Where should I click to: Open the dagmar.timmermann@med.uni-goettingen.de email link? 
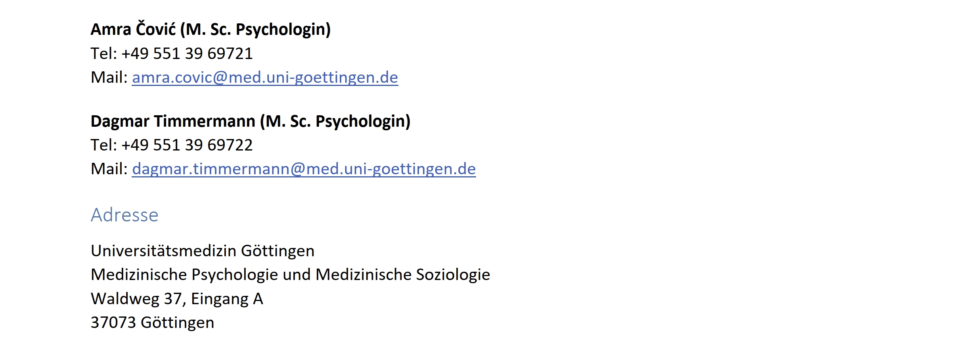click(x=304, y=169)
